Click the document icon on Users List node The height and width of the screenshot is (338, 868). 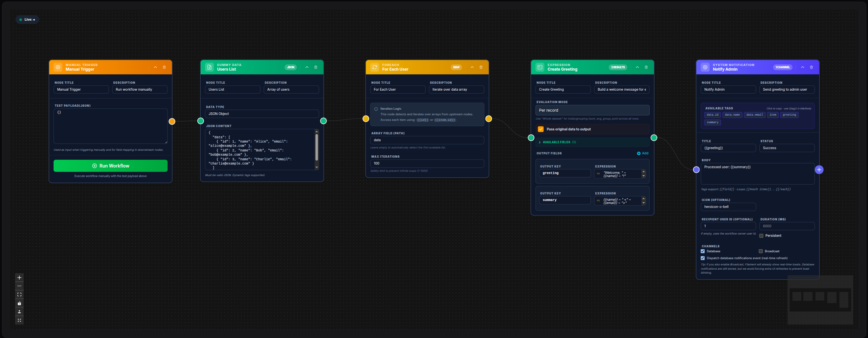click(x=209, y=67)
